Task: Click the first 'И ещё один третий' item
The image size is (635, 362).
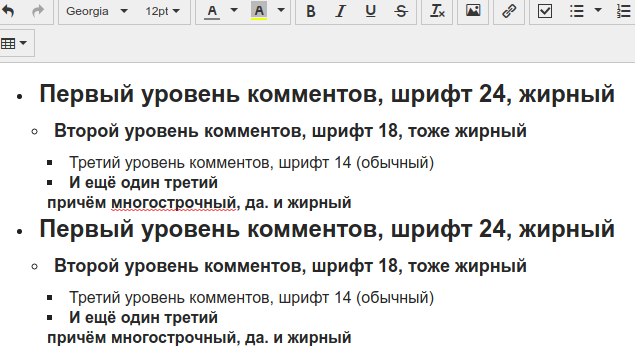Action: click(x=143, y=183)
